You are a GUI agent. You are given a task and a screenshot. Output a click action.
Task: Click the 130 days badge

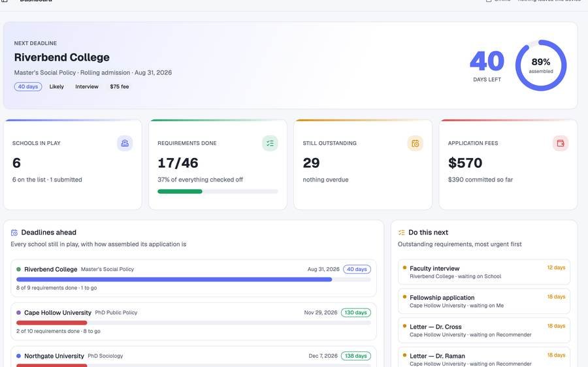356,313
